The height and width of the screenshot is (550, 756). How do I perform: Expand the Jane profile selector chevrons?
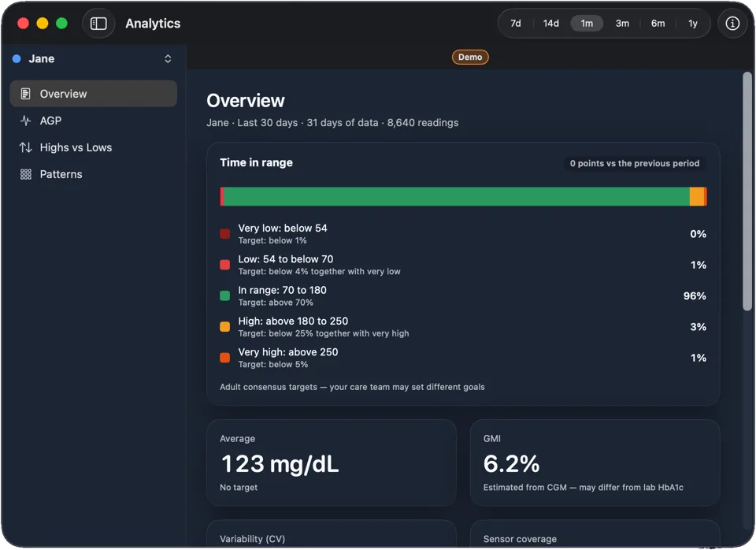[x=168, y=59]
